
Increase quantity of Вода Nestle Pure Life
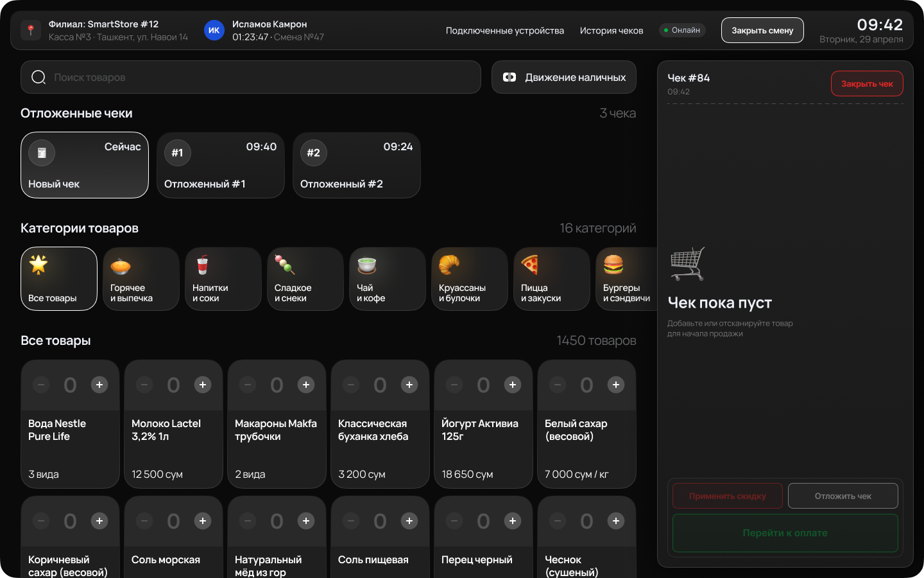click(99, 385)
